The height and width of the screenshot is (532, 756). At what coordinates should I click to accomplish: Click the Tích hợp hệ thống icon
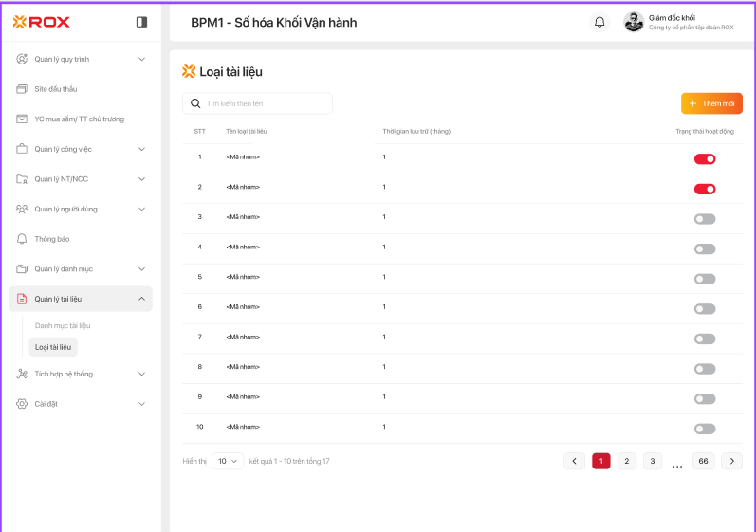(x=22, y=374)
